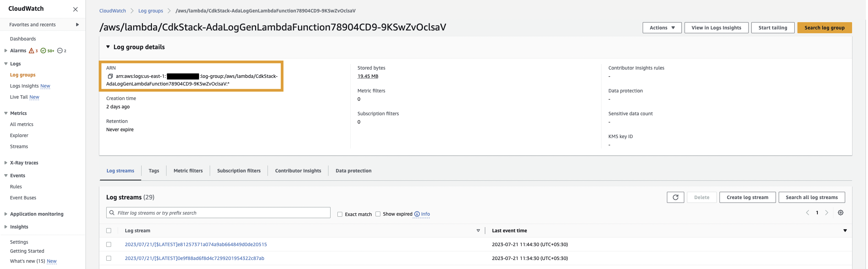
Task: Focus the filter log streams search field
Action: coord(218,213)
